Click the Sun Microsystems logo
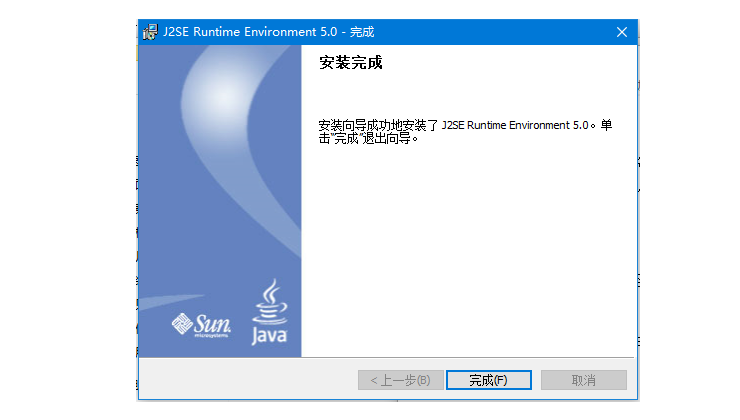 (202, 325)
